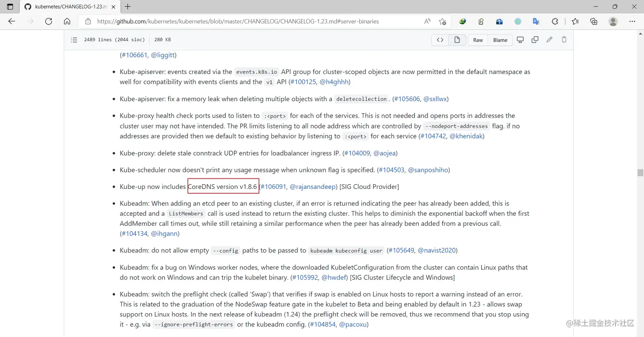Open the Blame view
The width and height of the screenshot is (644, 337).
pos(500,40)
